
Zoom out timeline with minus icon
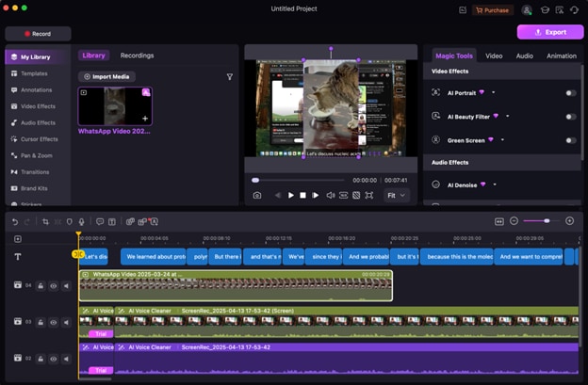click(514, 221)
